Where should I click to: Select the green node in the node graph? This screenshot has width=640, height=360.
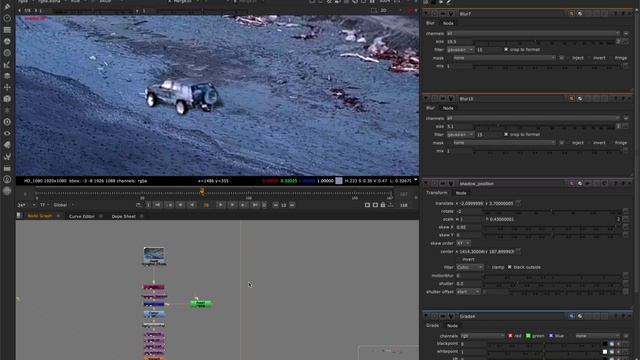(x=201, y=303)
